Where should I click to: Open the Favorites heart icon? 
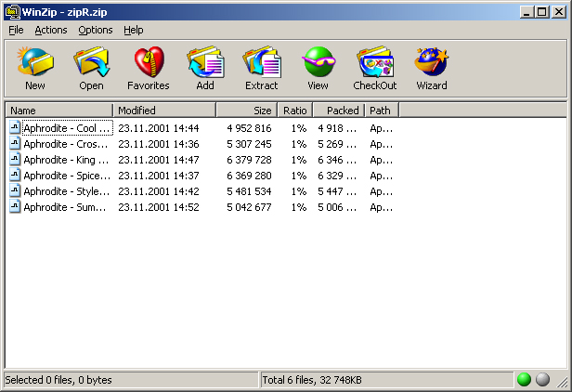pyautogui.click(x=149, y=61)
